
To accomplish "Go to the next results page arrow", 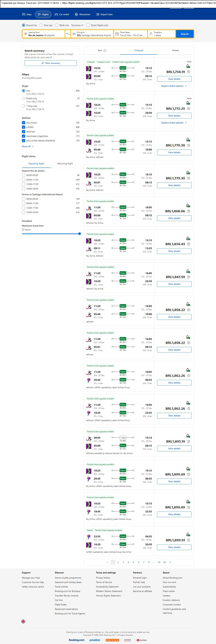I will (170, 562).
